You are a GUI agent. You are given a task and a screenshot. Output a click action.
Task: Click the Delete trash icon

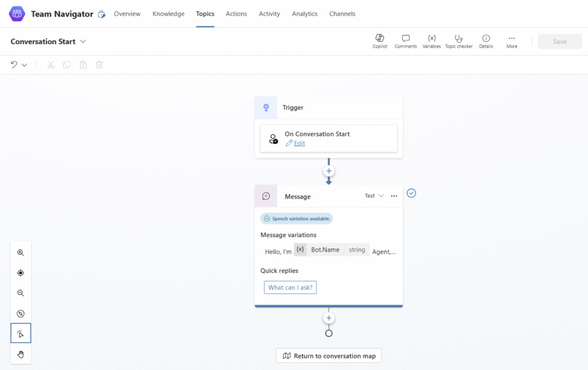[x=99, y=65]
